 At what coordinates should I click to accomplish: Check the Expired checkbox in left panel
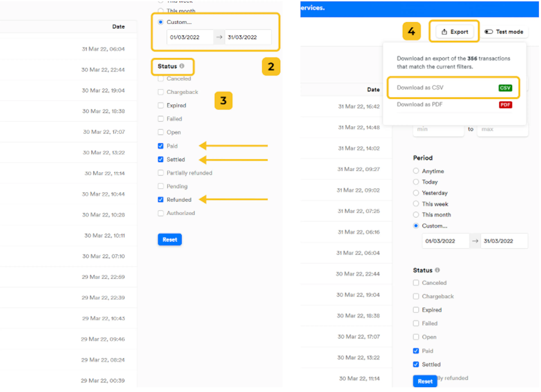click(x=160, y=105)
